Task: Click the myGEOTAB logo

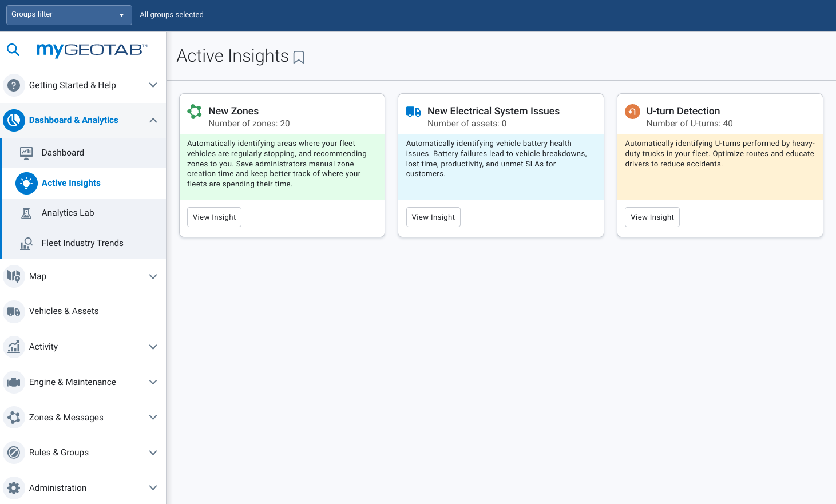Action: [92, 50]
